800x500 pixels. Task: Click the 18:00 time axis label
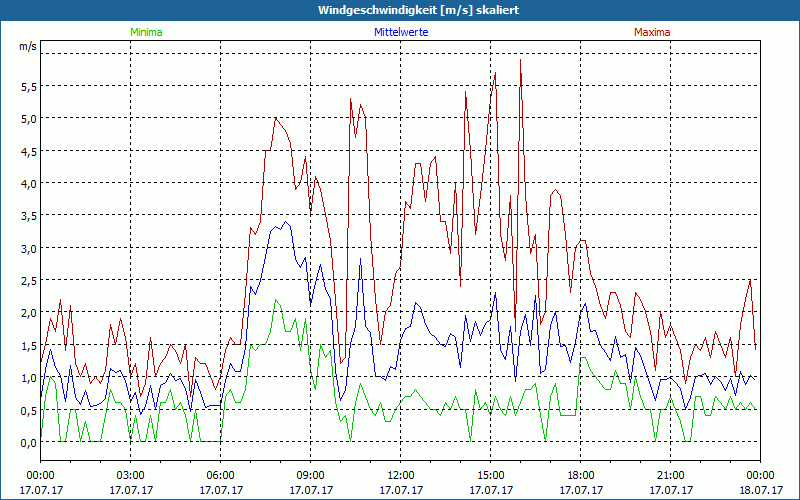point(581,476)
